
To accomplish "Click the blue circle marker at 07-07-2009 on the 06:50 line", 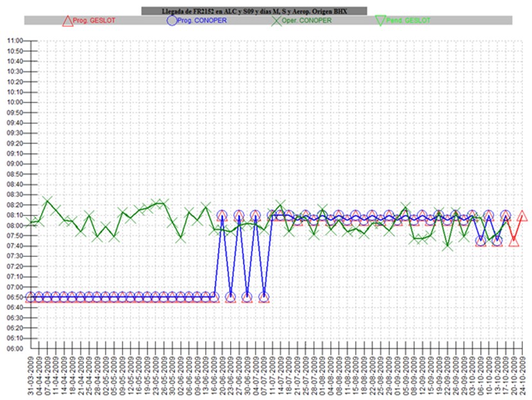I will point(264,297).
